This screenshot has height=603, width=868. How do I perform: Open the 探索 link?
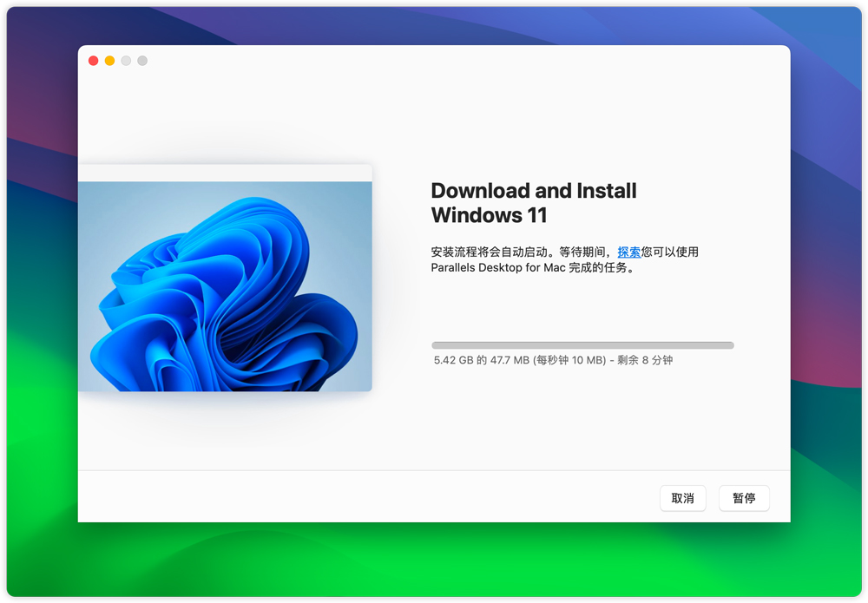coord(628,252)
